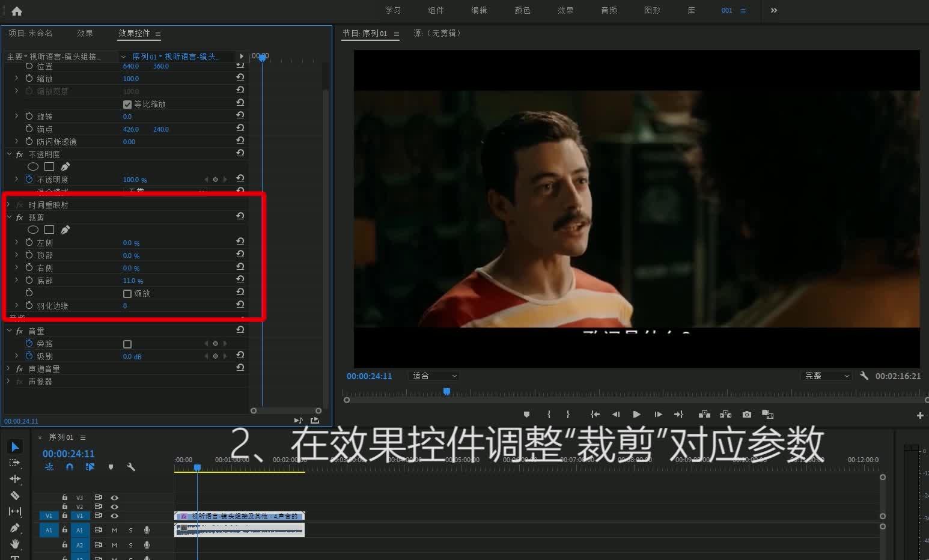Go to Out point

click(x=679, y=414)
